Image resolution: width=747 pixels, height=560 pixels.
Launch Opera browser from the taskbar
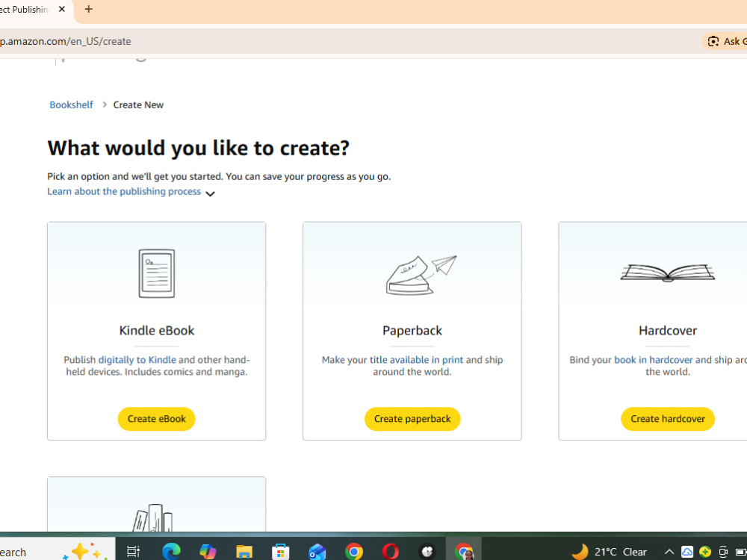(391, 552)
